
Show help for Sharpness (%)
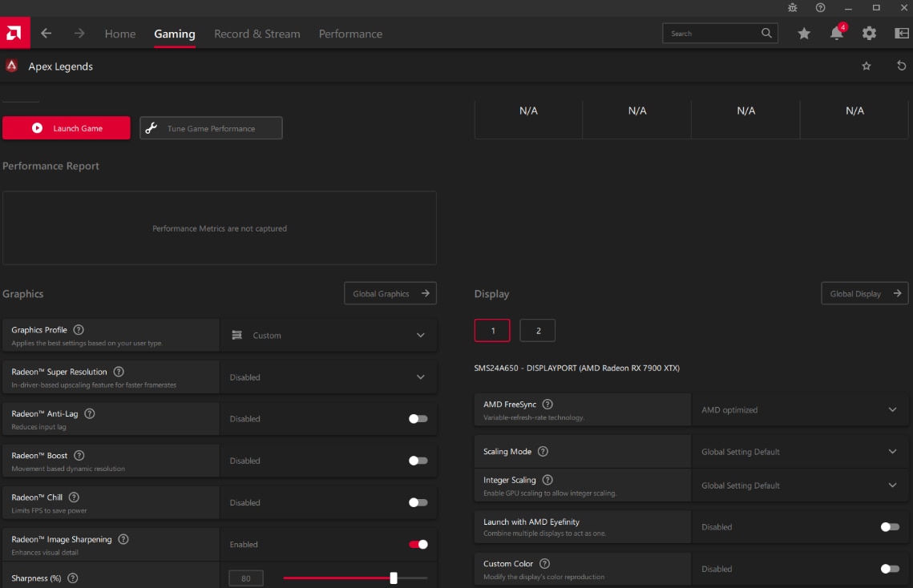pyautogui.click(x=73, y=578)
